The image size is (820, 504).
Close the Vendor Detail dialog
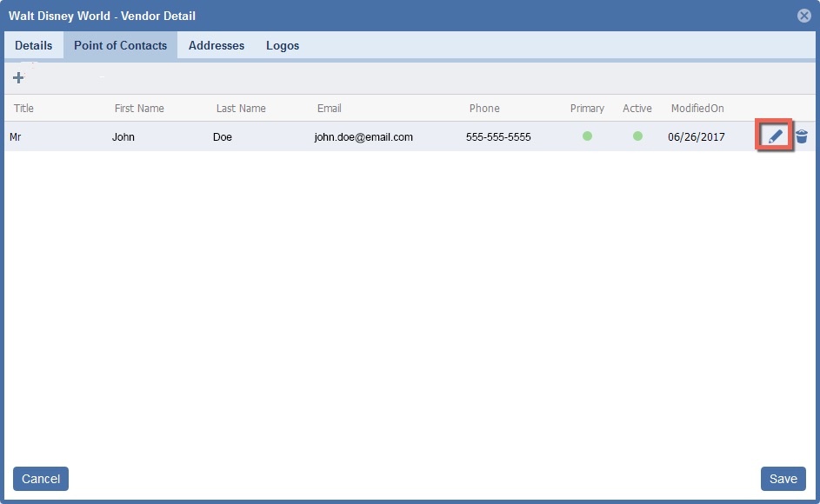click(x=803, y=16)
